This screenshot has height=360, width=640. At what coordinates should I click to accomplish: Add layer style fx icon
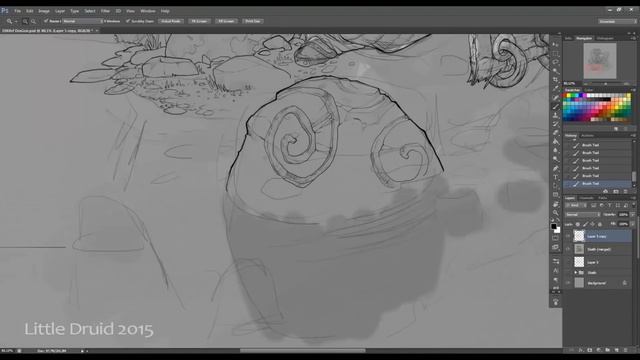tap(580, 350)
